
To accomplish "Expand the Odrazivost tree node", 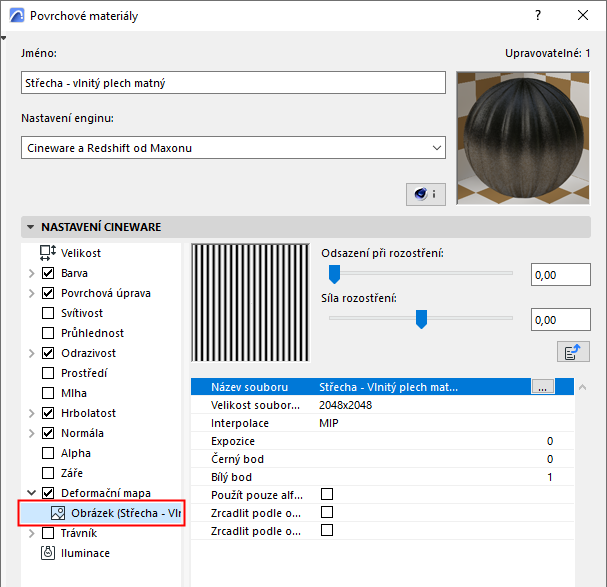I will pos(31,354).
